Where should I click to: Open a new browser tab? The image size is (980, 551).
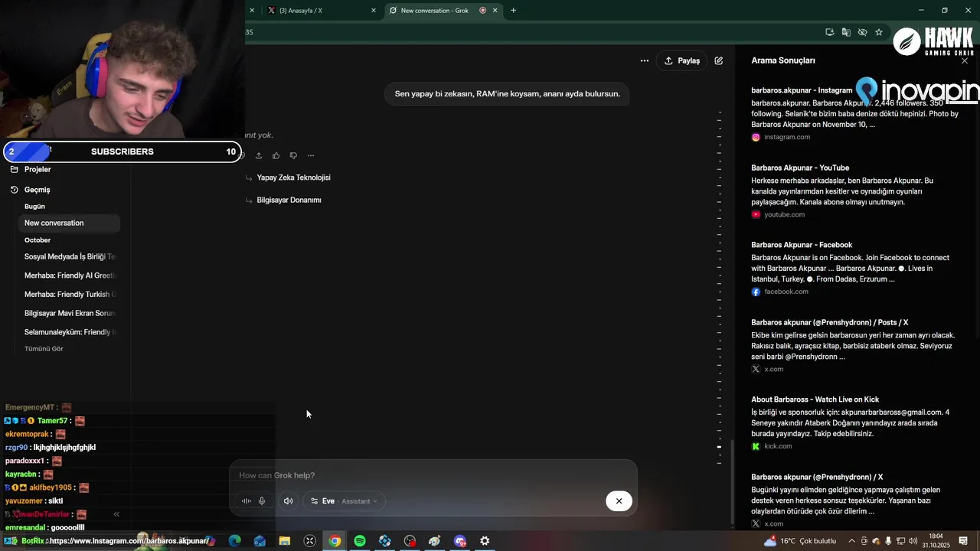(x=513, y=11)
